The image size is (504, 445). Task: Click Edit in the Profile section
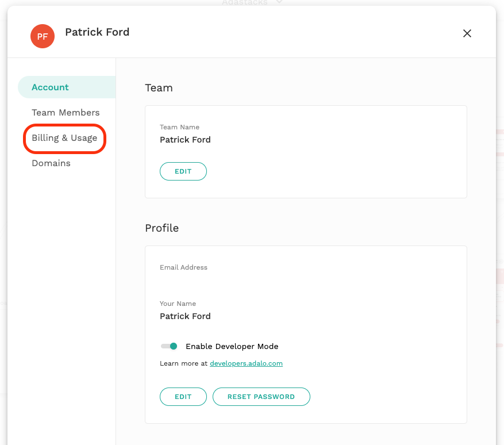coord(183,396)
